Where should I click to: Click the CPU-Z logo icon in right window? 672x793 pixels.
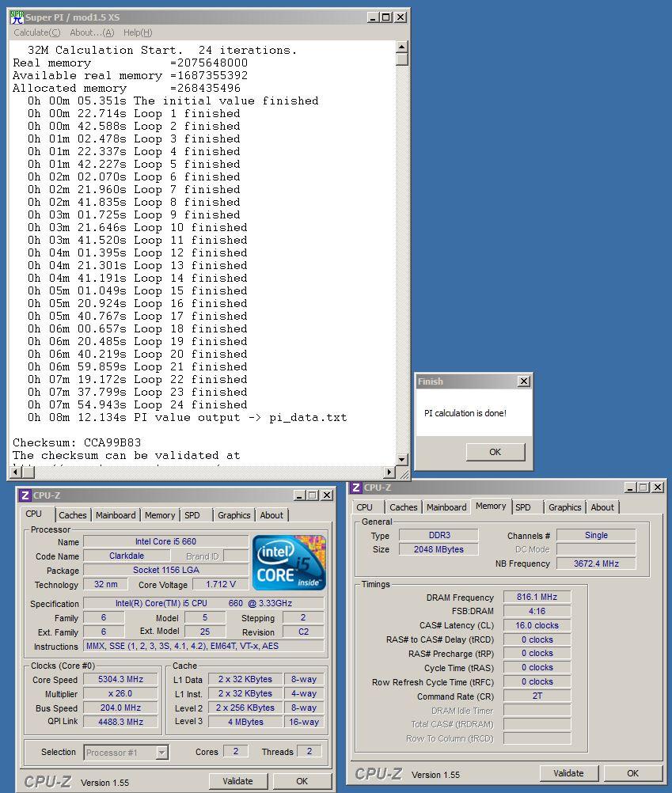[356, 488]
